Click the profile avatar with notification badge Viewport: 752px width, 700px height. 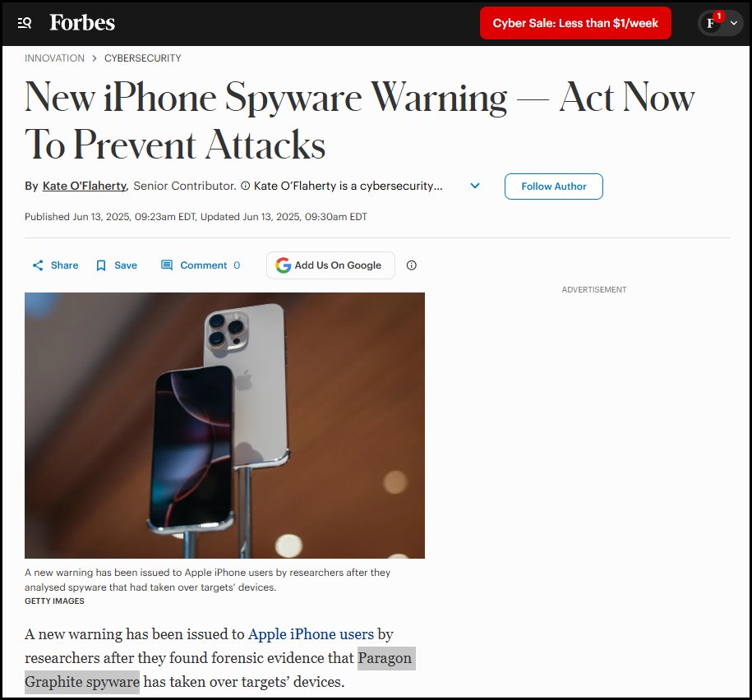click(711, 23)
